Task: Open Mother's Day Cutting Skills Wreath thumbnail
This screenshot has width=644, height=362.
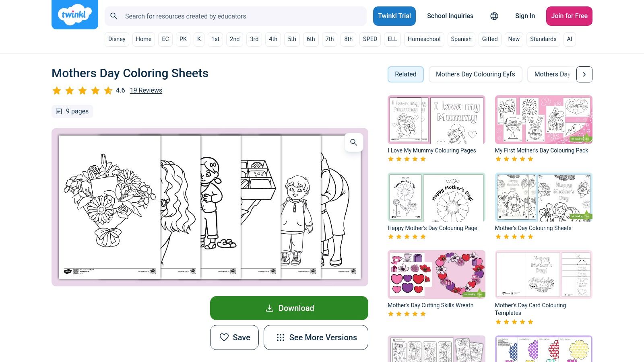Action: pyautogui.click(x=436, y=274)
